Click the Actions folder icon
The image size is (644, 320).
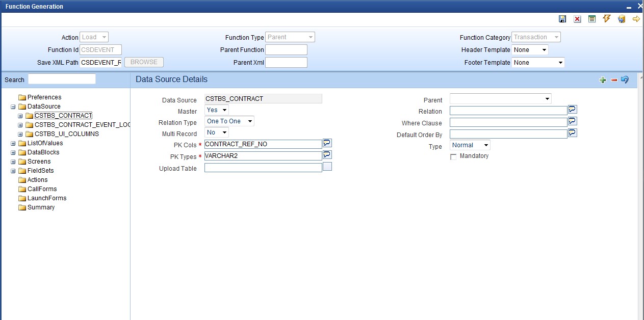[22, 180]
